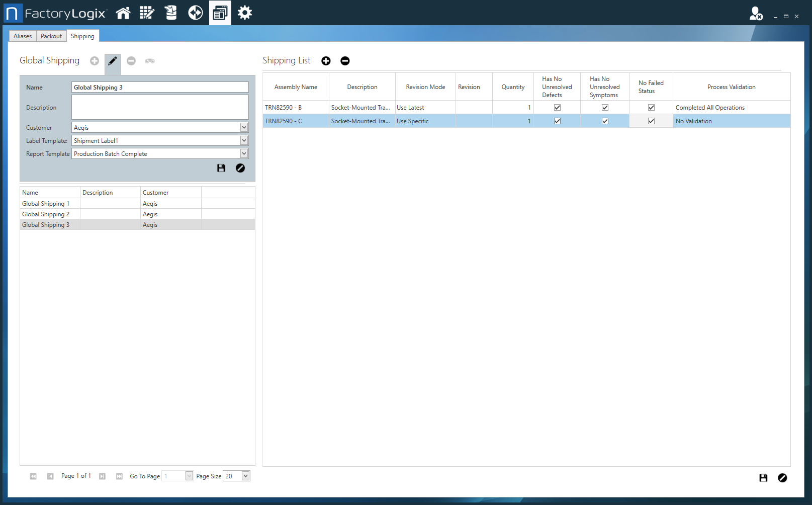Open the database import toolbar icon

pyautogui.click(x=171, y=12)
